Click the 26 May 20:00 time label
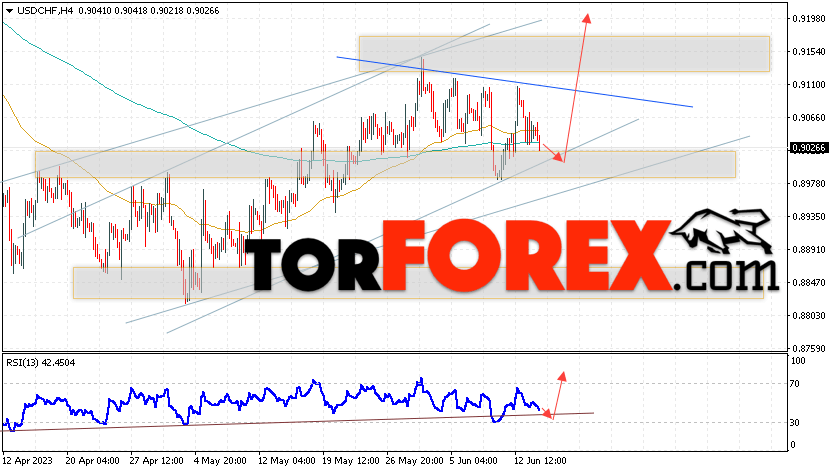This screenshot has width=833, height=472. (414, 460)
